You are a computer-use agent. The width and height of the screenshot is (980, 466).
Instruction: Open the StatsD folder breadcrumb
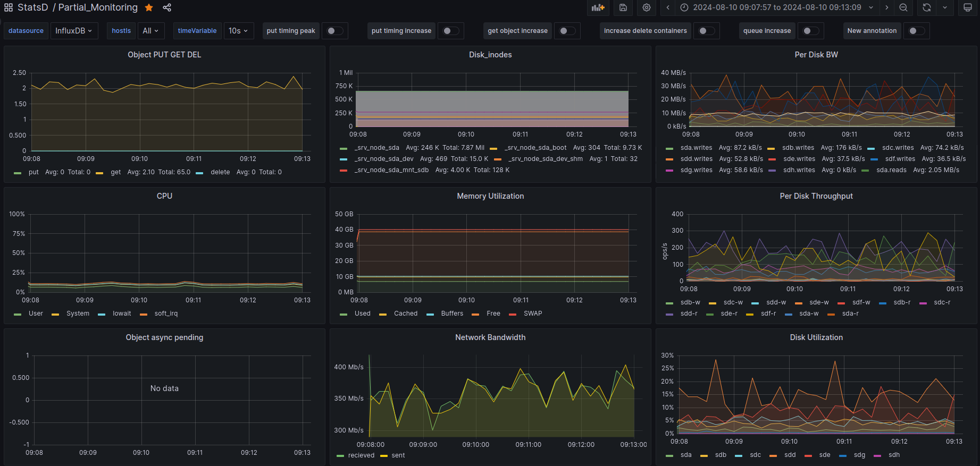[33, 7]
